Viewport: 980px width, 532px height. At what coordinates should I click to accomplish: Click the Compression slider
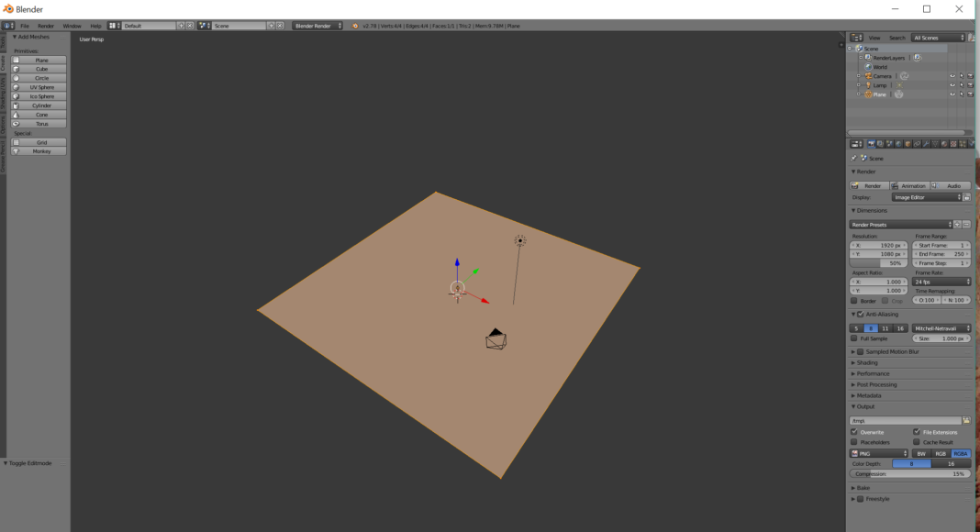[x=909, y=474]
